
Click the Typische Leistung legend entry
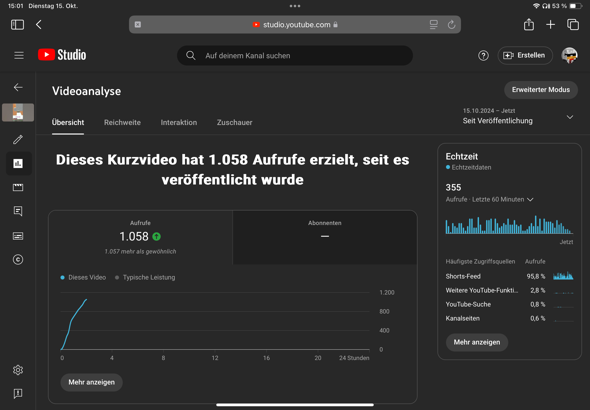tap(145, 278)
